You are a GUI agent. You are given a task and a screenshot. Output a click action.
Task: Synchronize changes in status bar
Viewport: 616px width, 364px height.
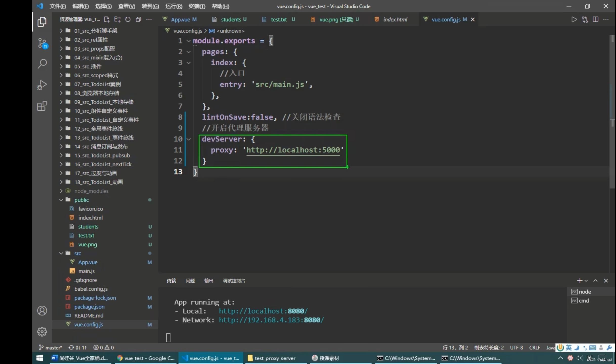78,348
